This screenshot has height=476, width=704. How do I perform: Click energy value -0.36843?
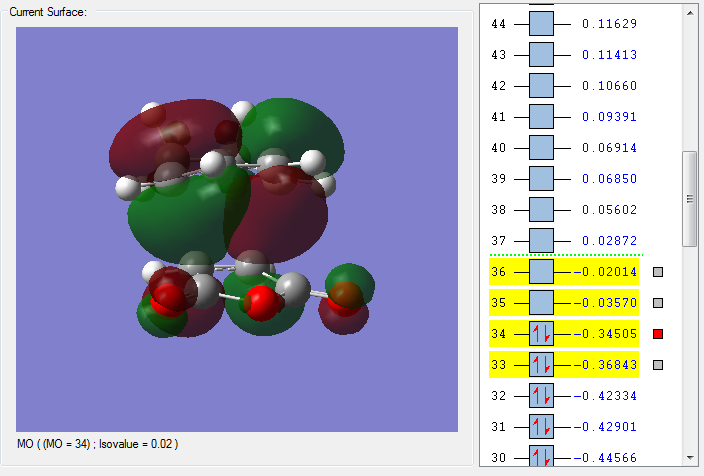[x=605, y=365]
